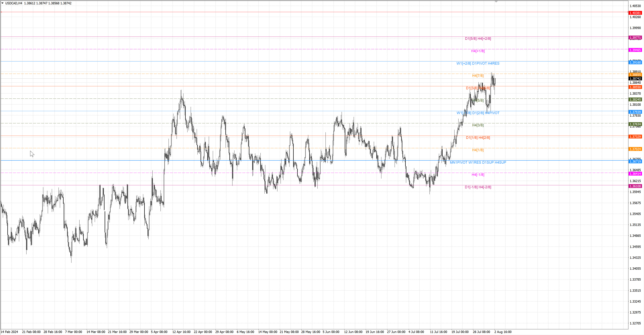The image size is (644, 335).
Task: Click the blue 1.36719 price tag
Action: tap(635, 161)
